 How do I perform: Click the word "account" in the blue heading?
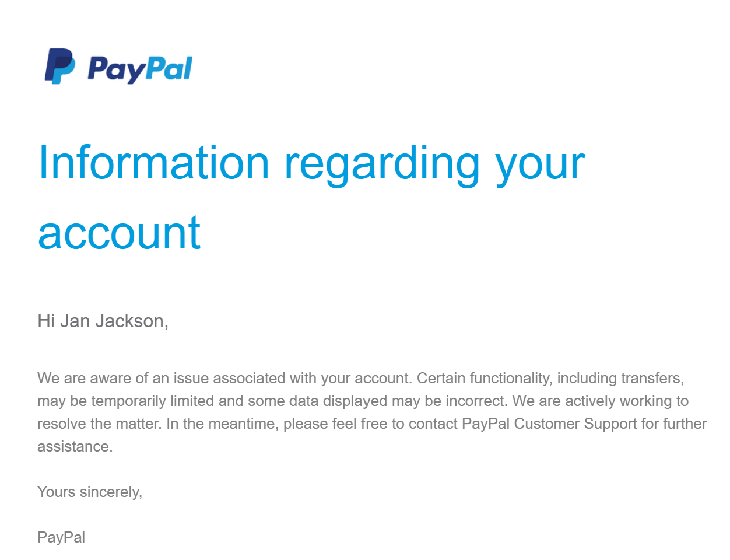click(119, 233)
